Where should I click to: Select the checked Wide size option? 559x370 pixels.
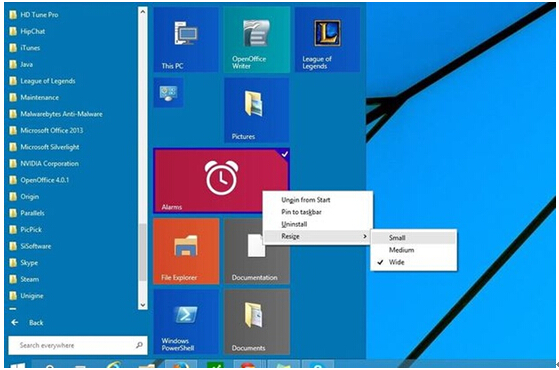[414, 262]
